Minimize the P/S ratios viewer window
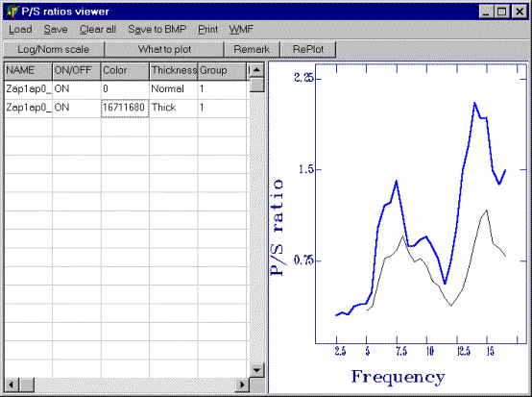Screen dimensions: 532x397 click(487, 12)
